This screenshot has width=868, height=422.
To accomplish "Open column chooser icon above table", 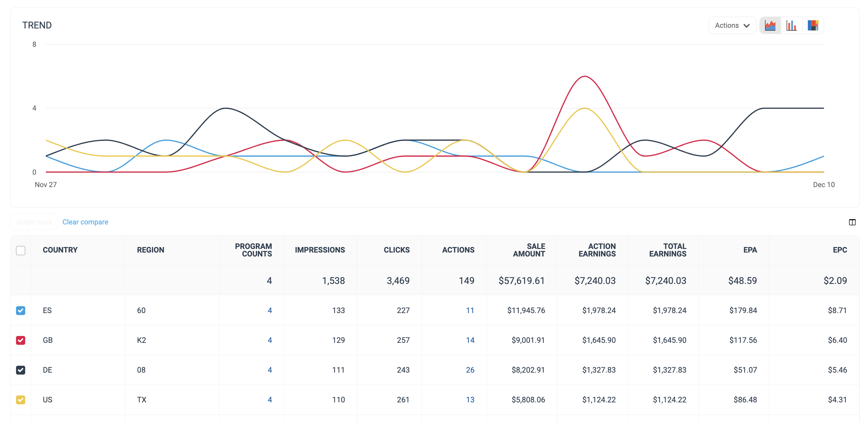I will [x=852, y=222].
